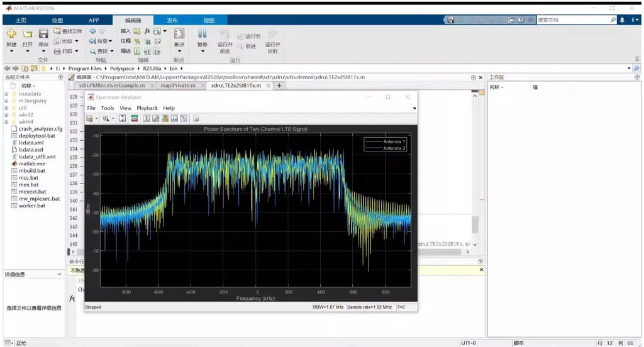Click the UTF-8 encoding indicator in status bar
This screenshot has height=347, width=644.
pyautogui.click(x=468, y=343)
